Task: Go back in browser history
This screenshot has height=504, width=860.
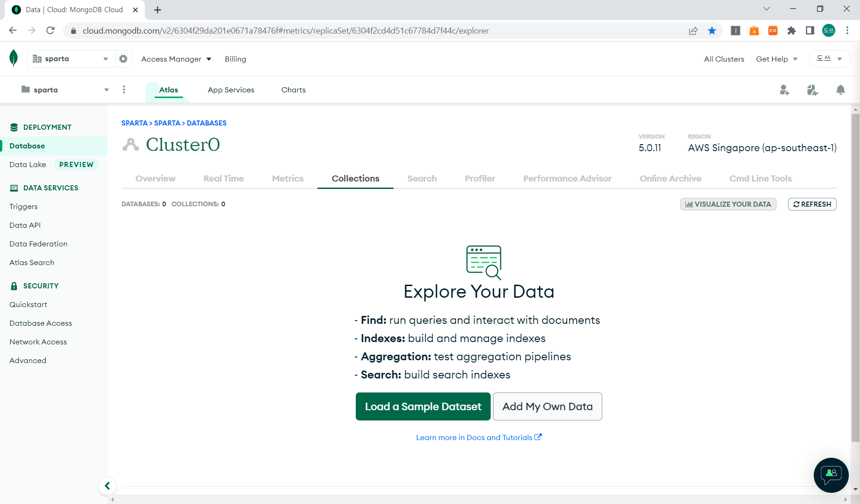Action: (13, 31)
